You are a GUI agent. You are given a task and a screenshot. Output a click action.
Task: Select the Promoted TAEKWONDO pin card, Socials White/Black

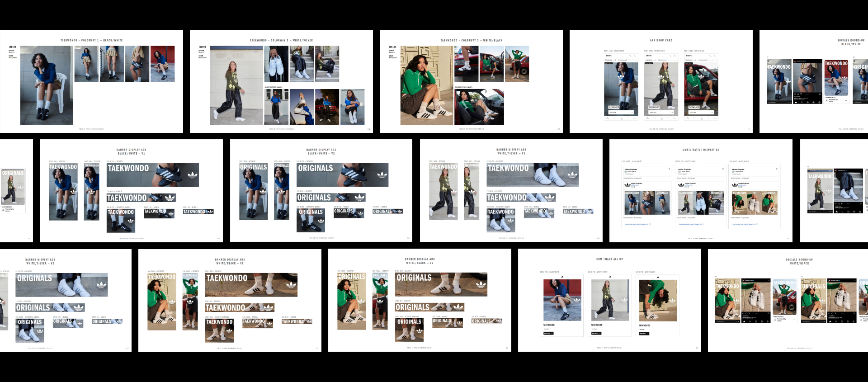[785, 300]
